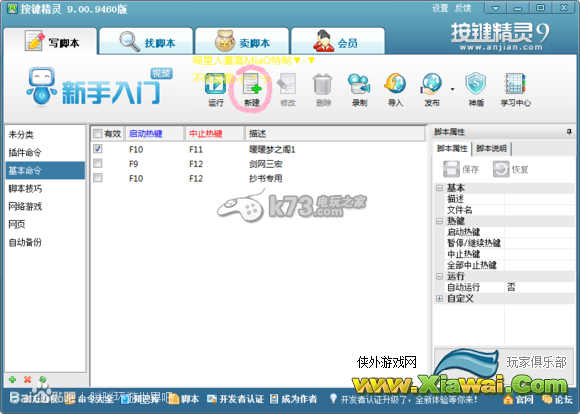
Task: Run the selected script with 运行
Action: (215, 89)
